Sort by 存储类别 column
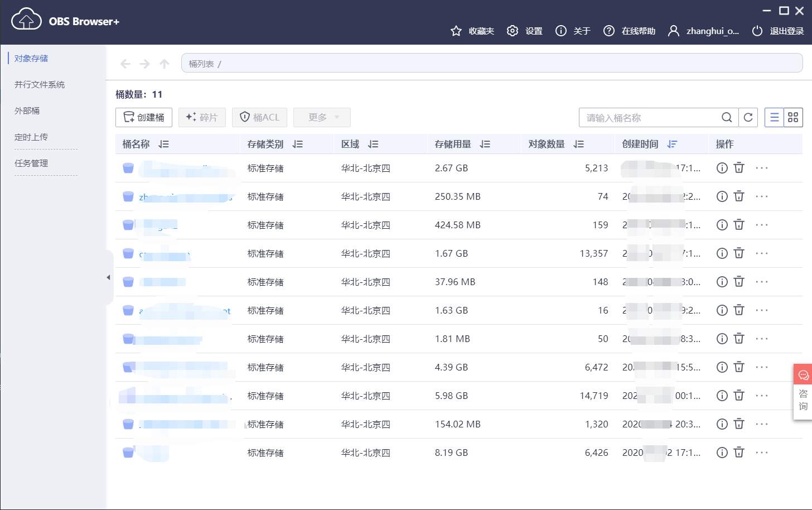 (297, 144)
